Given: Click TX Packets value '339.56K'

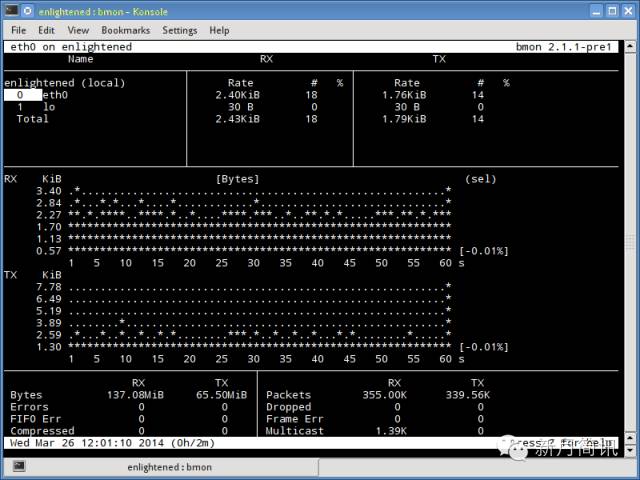Looking at the screenshot, I should coord(468,395).
